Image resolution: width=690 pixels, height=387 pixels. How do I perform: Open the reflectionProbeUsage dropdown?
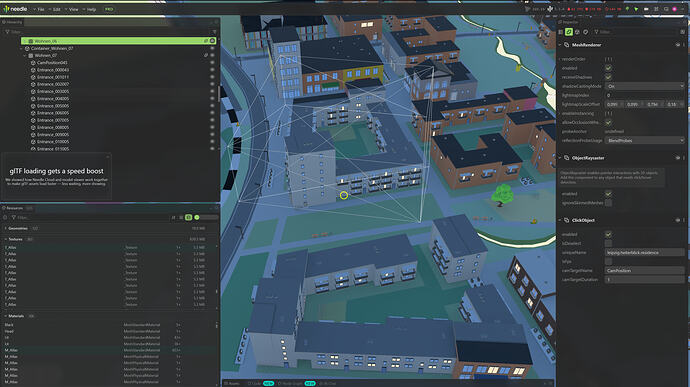pos(645,140)
